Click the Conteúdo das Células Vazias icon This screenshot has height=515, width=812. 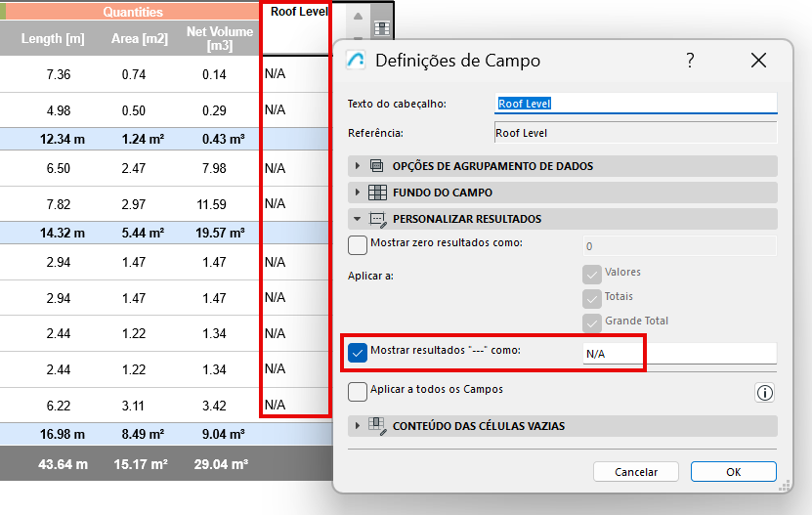click(x=377, y=426)
